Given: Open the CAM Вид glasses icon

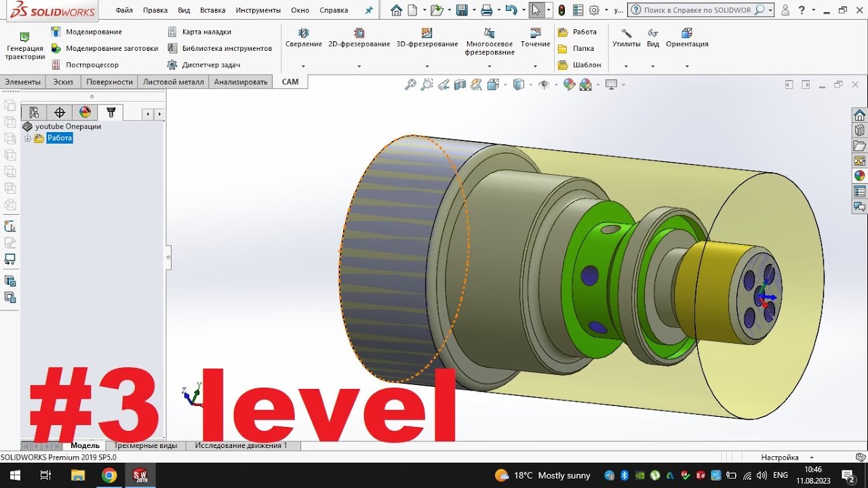Looking at the screenshot, I should 652,33.
